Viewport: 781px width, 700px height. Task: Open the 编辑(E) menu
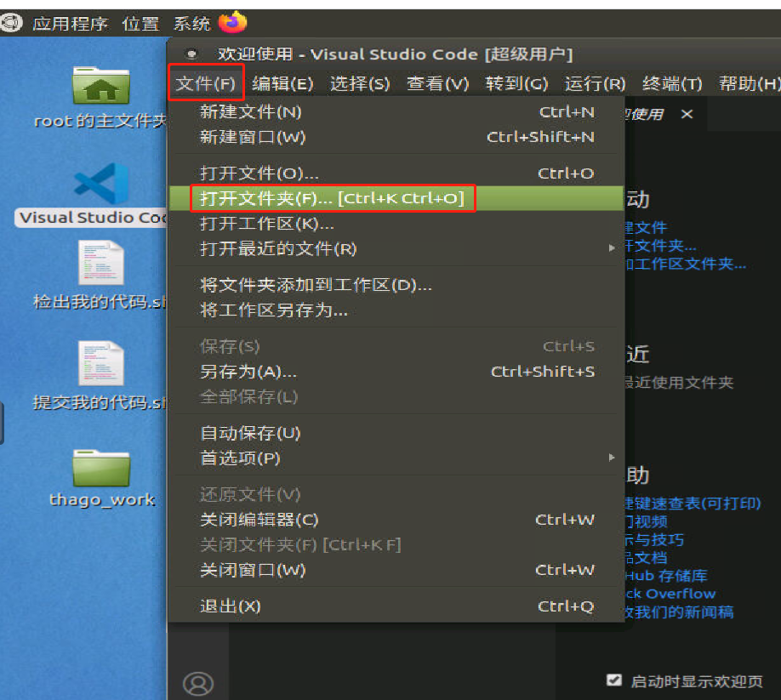(x=282, y=83)
